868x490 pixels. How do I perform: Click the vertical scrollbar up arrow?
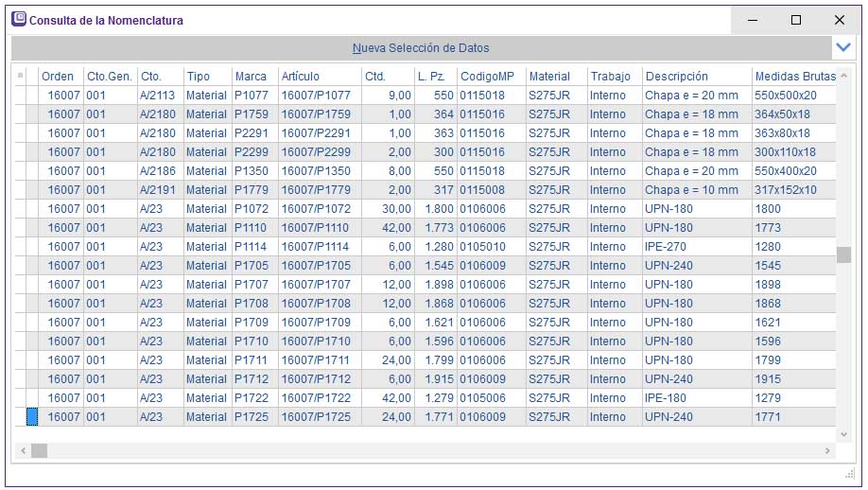(844, 75)
